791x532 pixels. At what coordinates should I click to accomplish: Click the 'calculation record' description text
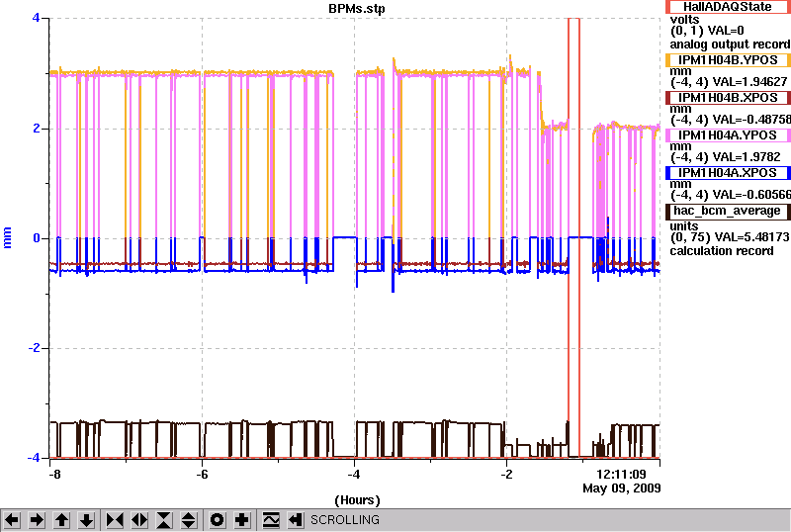[722, 251]
